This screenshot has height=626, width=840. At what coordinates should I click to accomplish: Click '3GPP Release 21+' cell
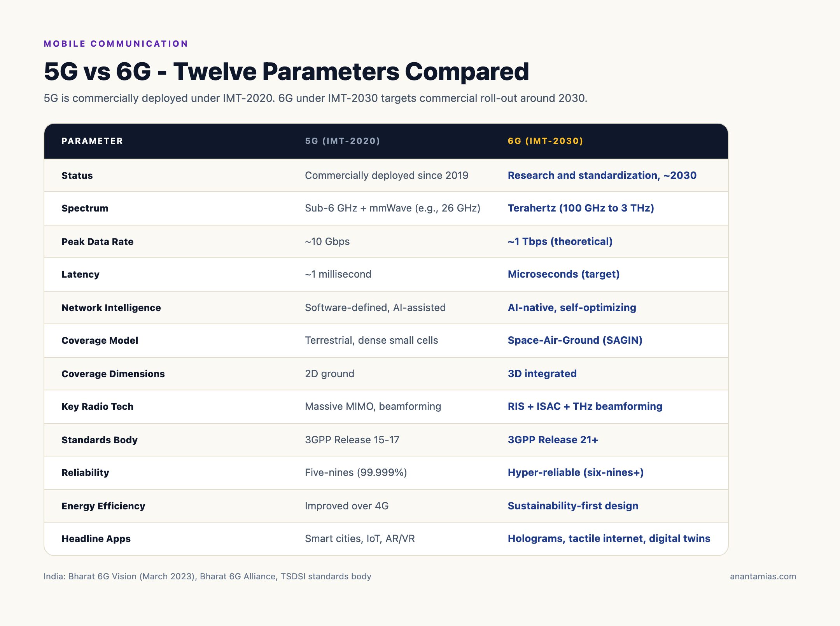553,440
